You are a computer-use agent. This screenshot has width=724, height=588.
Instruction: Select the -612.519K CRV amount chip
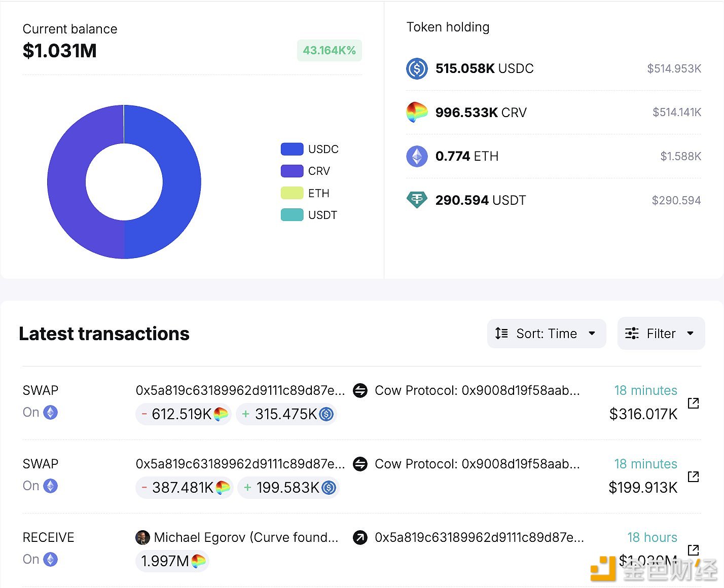pos(184,414)
